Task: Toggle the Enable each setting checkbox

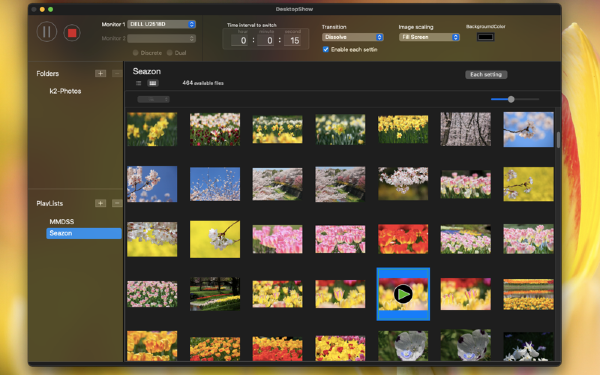Action: (x=326, y=49)
